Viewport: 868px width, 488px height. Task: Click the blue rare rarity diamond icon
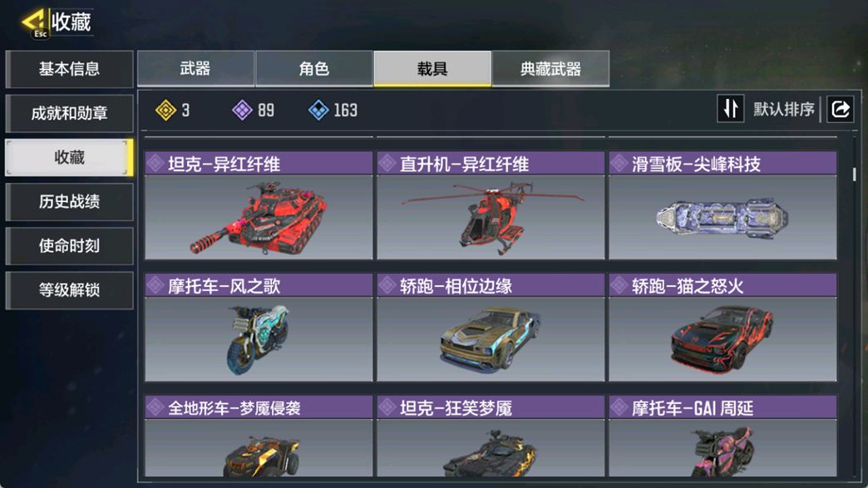coord(318,110)
